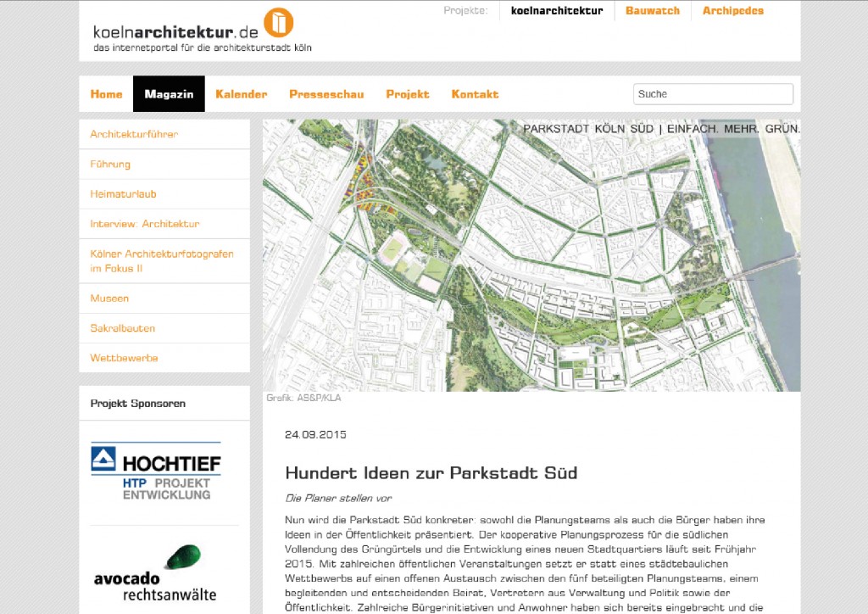Image resolution: width=868 pixels, height=614 pixels.
Task: Select the Magazin navigation tab
Action: 169,94
